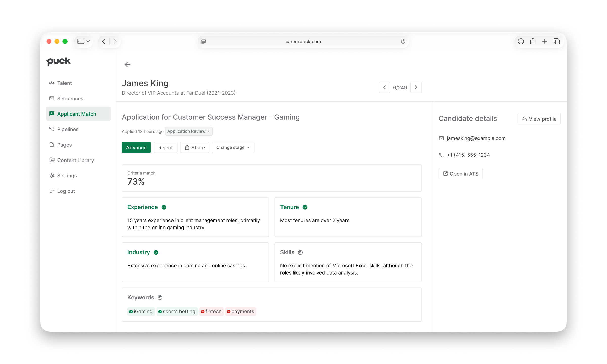Go to the next applicant with the right chevron
Viewport: 607px width, 364px height.
pyautogui.click(x=416, y=87)
